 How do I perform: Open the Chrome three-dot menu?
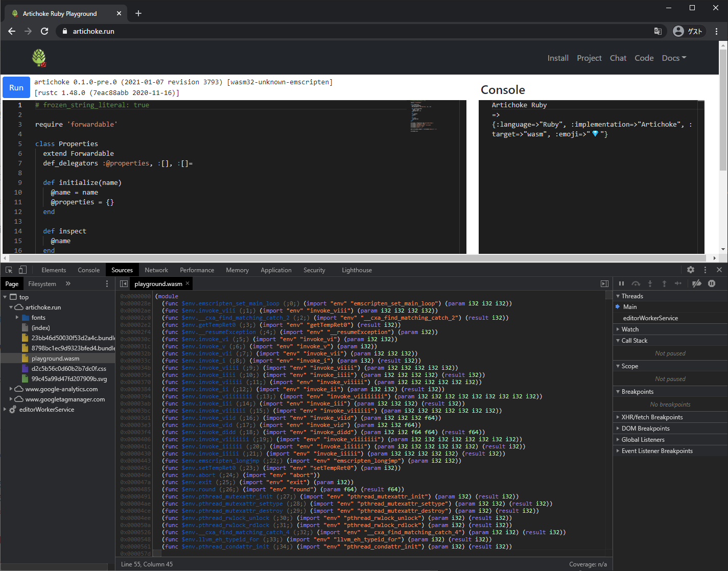coord(716,31)
